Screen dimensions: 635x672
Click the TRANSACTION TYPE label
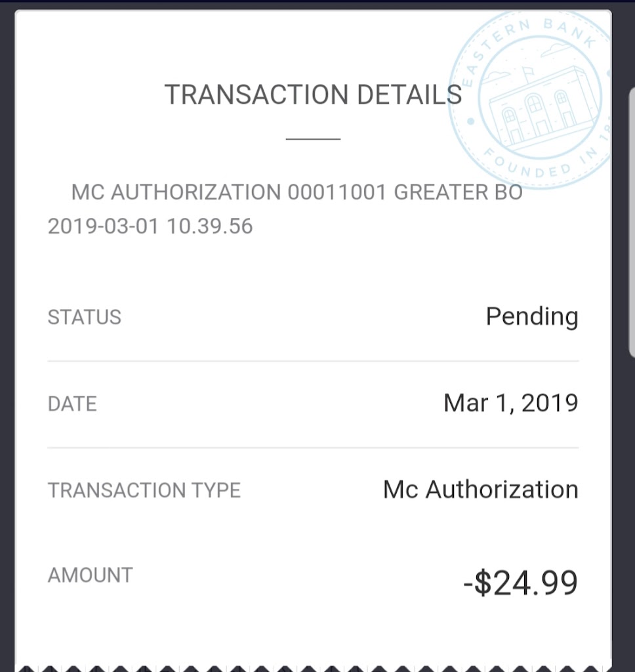click(144, 490)
